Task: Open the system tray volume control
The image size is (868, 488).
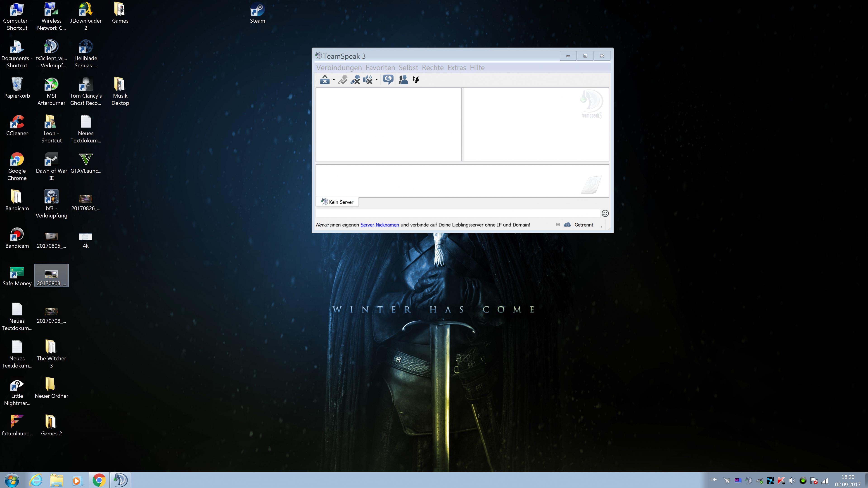Action: [792, 480]
